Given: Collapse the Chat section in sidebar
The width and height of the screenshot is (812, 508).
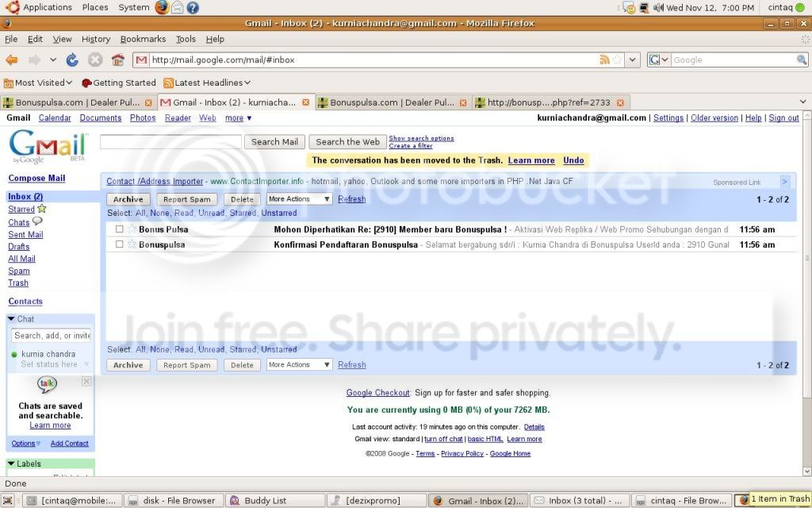Looking at the screenshot, I should 11,319.
